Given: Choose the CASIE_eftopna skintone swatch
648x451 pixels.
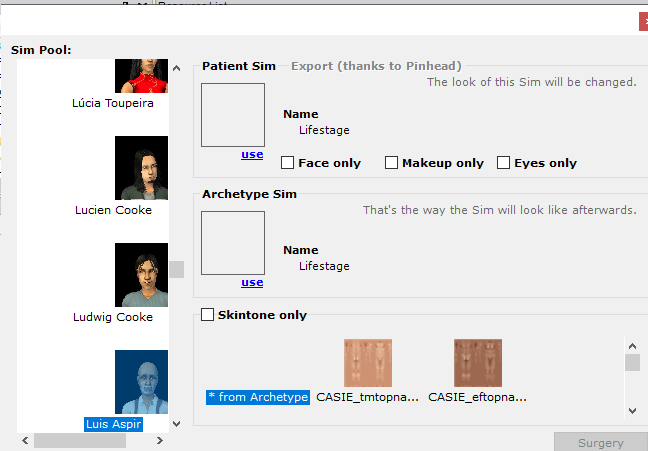Looking at the screenshot, I should click(x=478, y=363).
